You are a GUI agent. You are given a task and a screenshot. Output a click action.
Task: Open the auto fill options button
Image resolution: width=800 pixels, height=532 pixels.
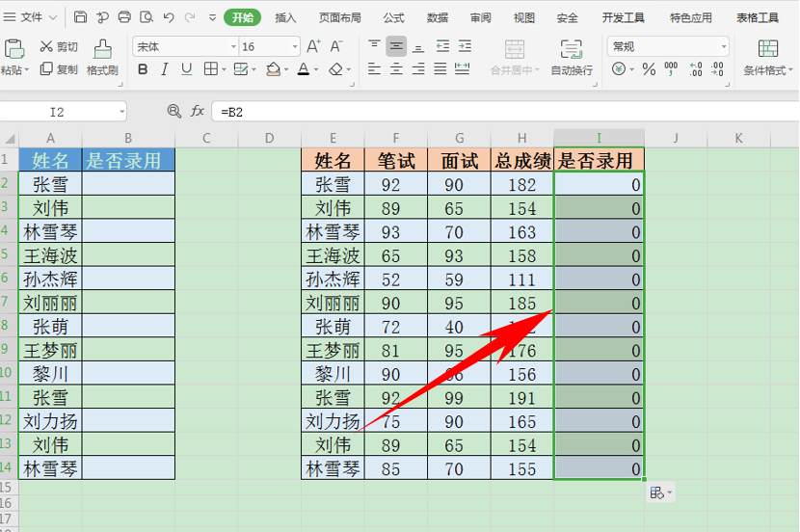(x=661, y=492)
